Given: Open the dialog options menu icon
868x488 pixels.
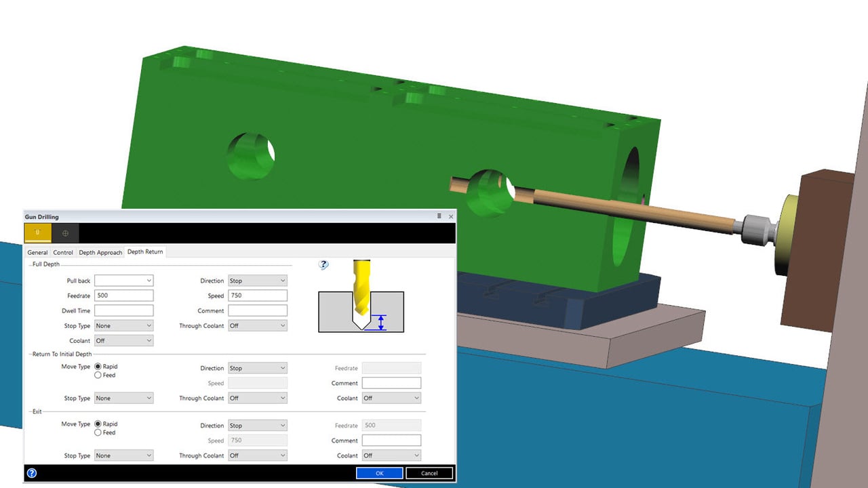Looking at the screenshot, I should [x=439, y=216].
